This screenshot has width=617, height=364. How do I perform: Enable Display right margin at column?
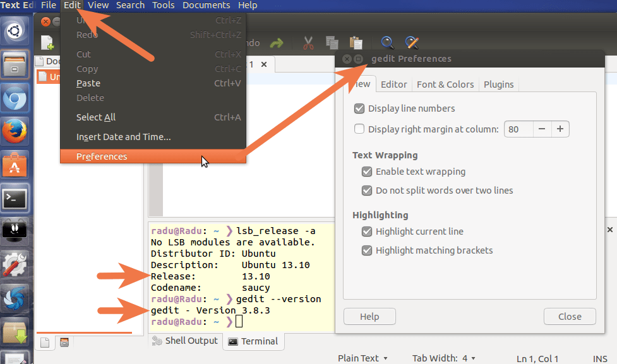point(359,129)
